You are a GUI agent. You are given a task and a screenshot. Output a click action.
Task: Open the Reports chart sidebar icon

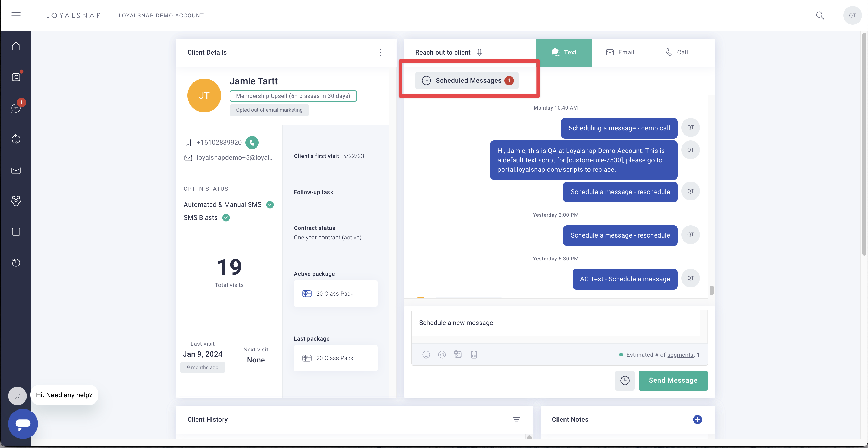coord(16,232)
